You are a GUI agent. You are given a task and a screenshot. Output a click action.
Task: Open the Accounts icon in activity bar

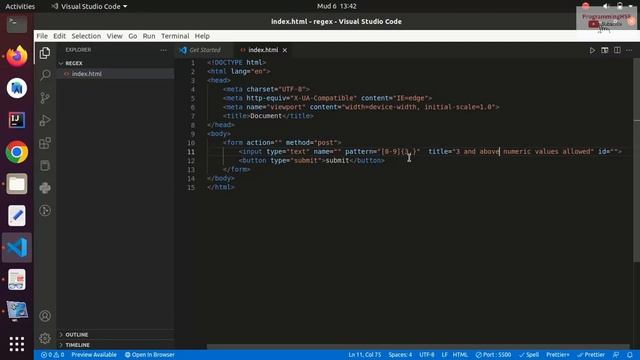click(45, 316)
